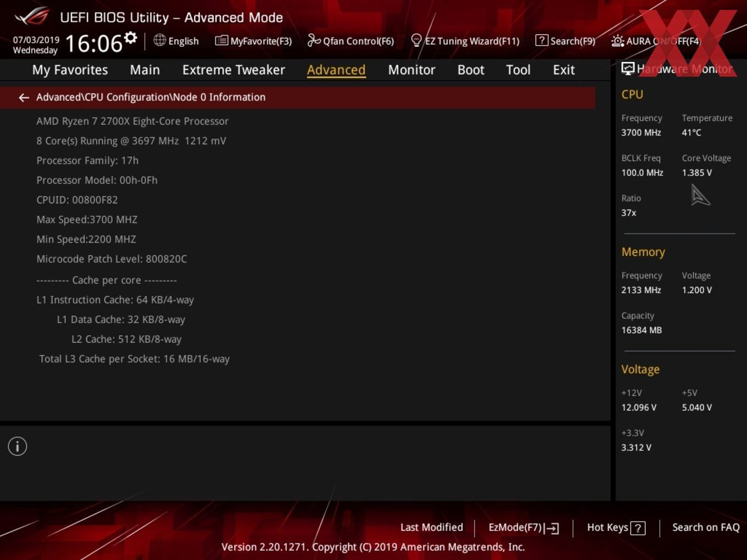Click +12V reading 12.096 V
This screenshot has height=560, width=747.
point(639,407)
